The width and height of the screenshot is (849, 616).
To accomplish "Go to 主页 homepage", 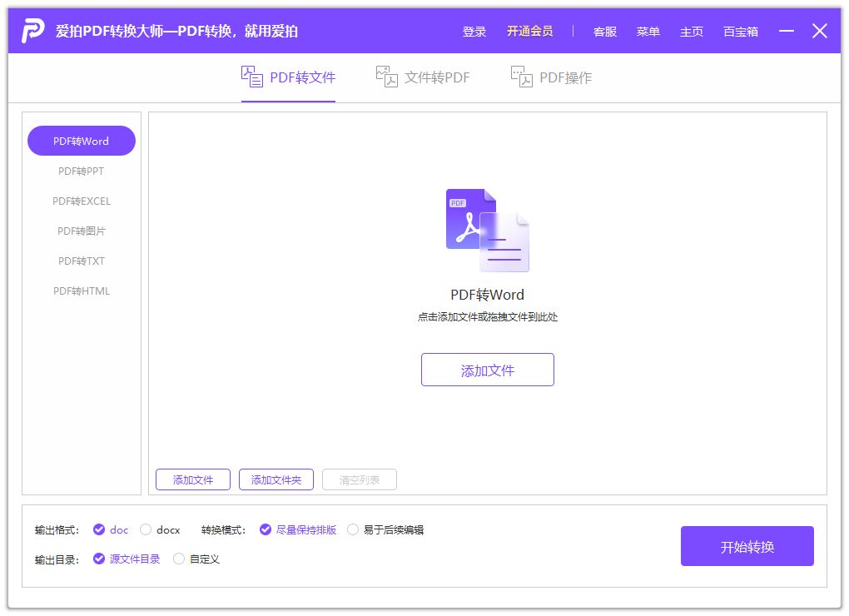I will tap(691, 31).
